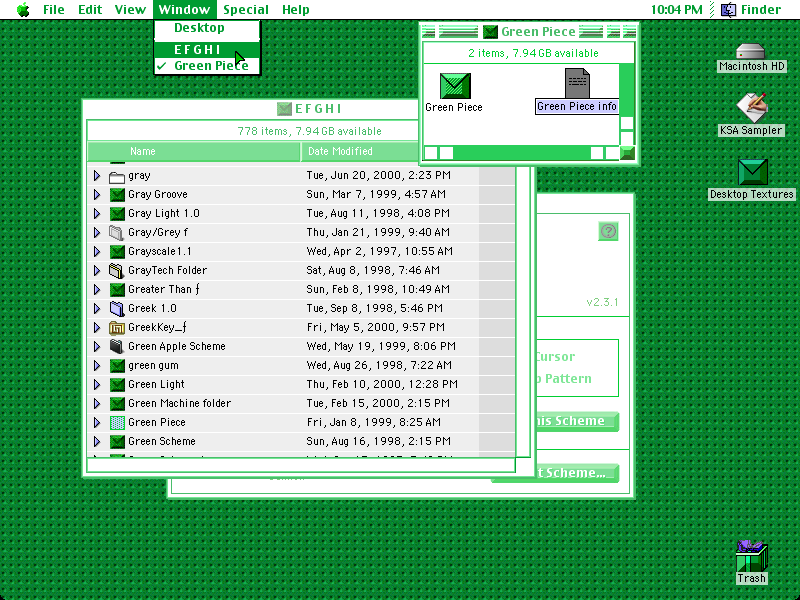Click the EFGHI window title bar icon
The height and width of the screenshot is (600, 800).
click(x=284, y=109)
